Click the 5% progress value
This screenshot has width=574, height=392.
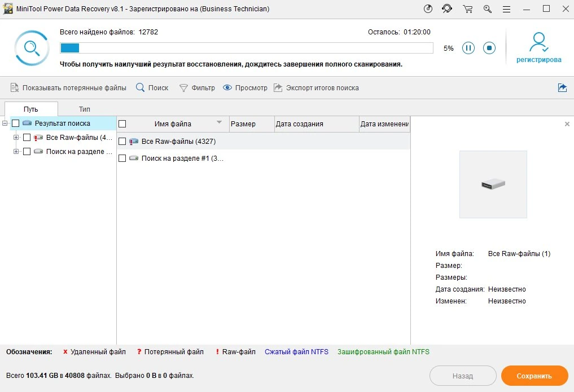[449, 49]
